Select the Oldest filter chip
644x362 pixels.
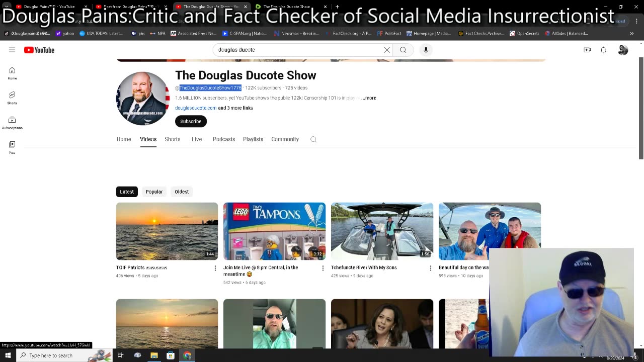tap(182, 192)
